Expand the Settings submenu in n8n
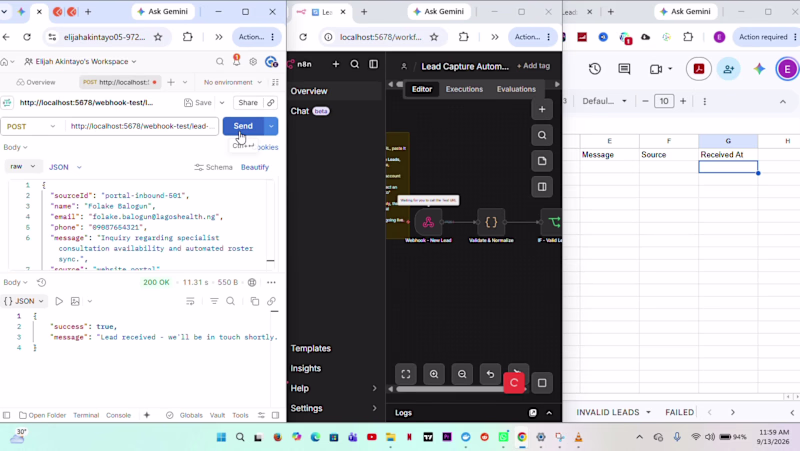The width and height of the screenshot is (800, 451). (x=374, y=408)
